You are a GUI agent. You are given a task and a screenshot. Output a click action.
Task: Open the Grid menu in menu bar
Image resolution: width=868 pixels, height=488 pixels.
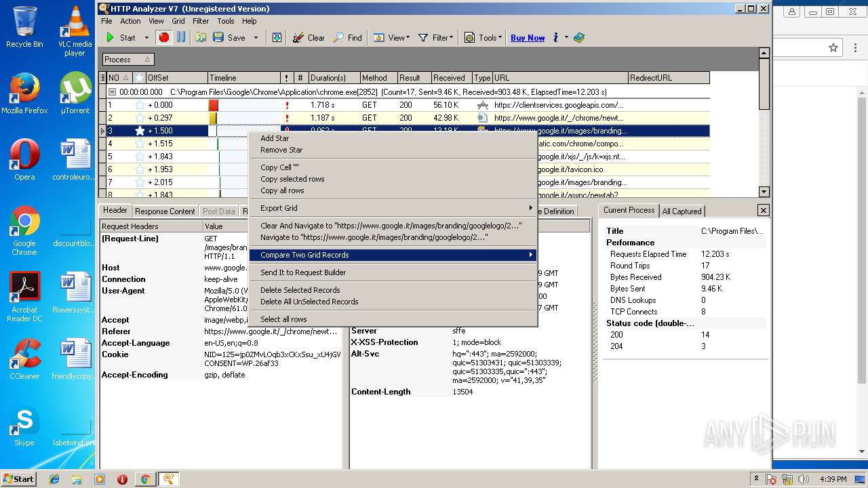[x=178, y=21]
